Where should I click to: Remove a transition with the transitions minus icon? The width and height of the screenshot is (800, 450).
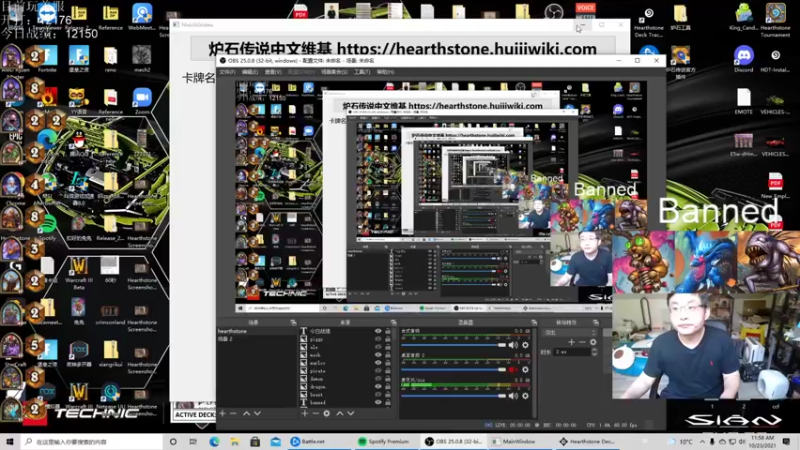pos(582,342)
